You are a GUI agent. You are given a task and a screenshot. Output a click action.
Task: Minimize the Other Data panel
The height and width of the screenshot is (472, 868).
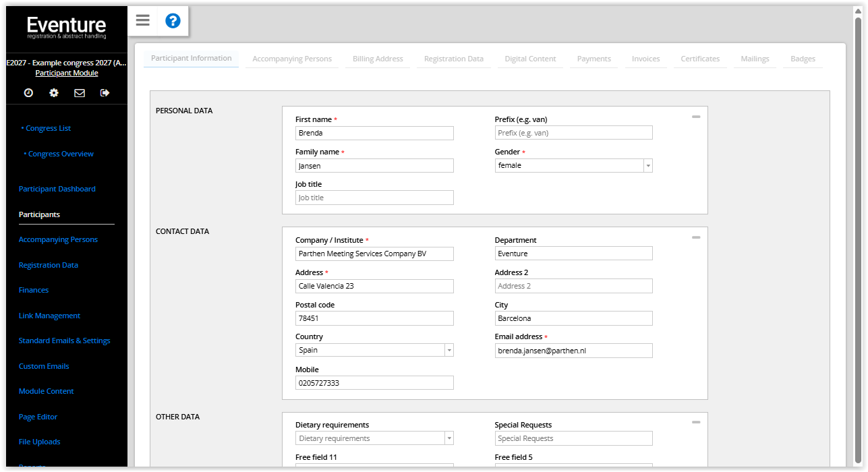coord(695,423)
